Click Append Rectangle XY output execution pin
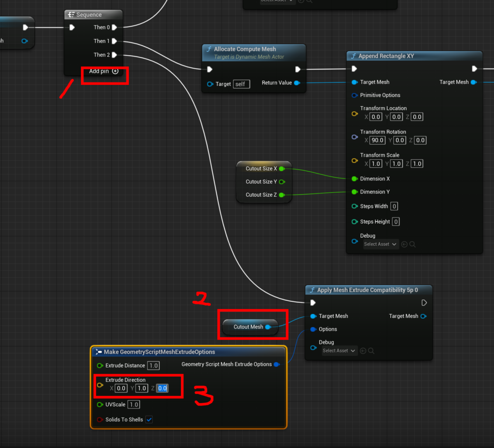 tap(474, 68)
